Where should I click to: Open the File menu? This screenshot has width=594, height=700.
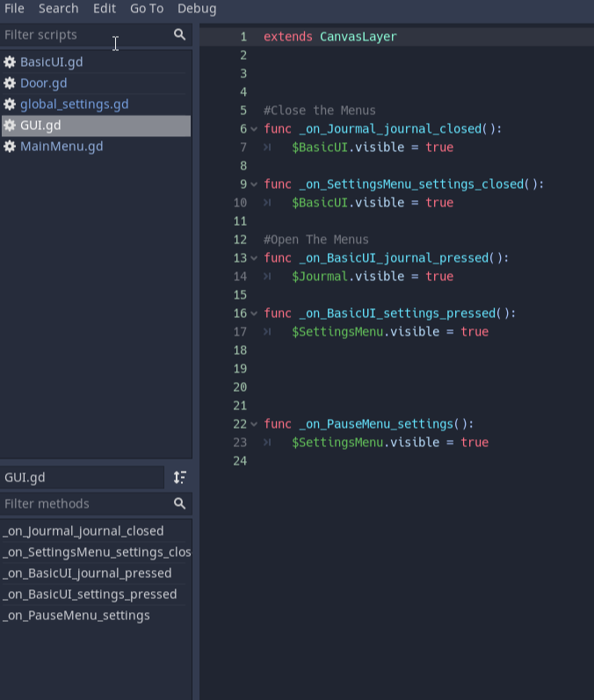(x=14, y=9)
